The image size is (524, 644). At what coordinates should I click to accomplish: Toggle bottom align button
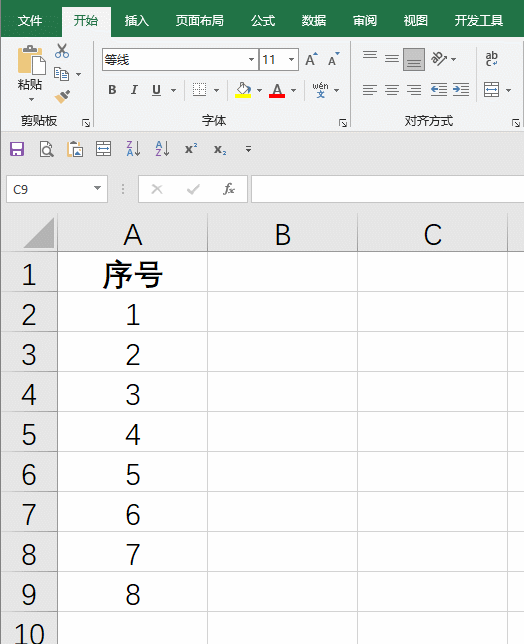(x=414, y=59)
